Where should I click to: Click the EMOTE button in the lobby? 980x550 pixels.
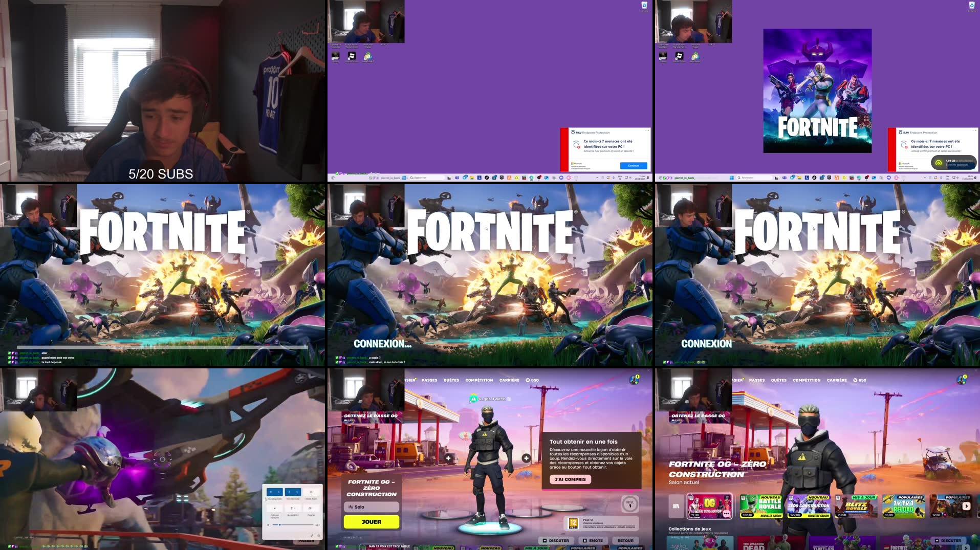click(x=593, y=540)
